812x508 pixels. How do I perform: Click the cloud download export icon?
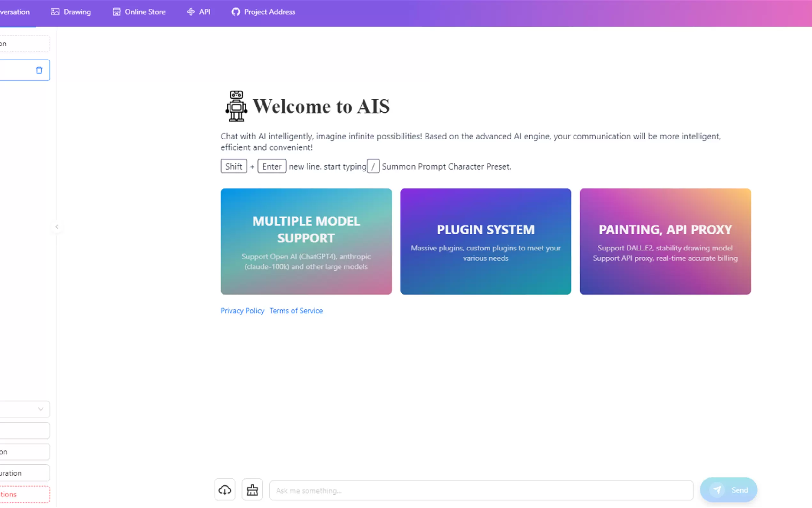point(224,490)
